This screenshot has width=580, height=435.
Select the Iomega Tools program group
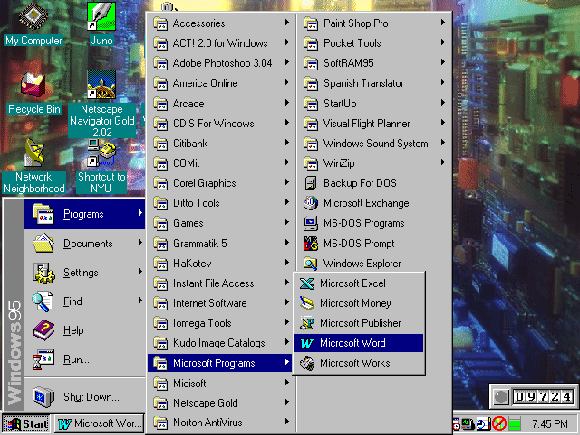coord(220,323)
